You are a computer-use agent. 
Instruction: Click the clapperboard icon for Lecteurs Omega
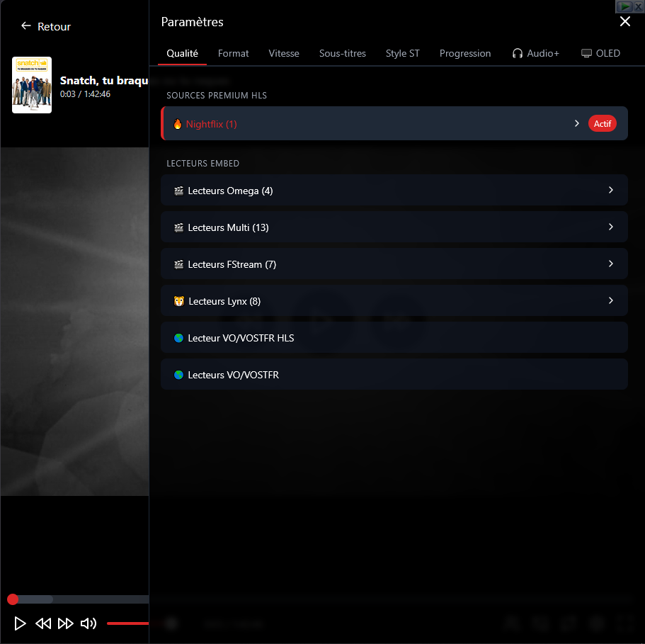[178, 191]
